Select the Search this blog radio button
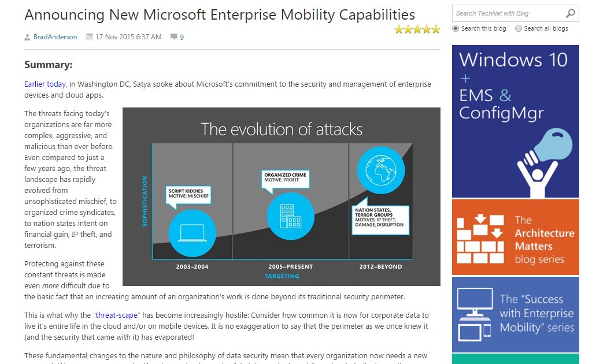The image size is (596, 364). coord(456,28)
